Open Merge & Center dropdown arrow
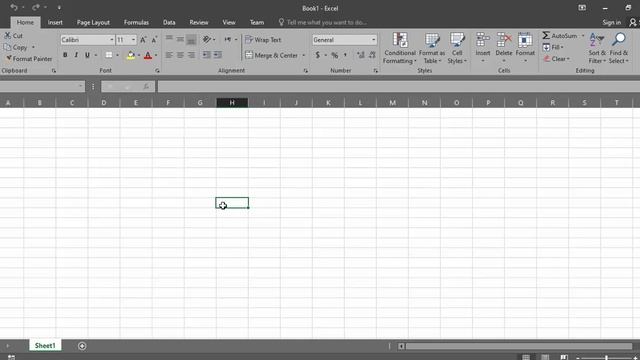The width and height of the screenshot is (640, 360). (x=304, y=56)
